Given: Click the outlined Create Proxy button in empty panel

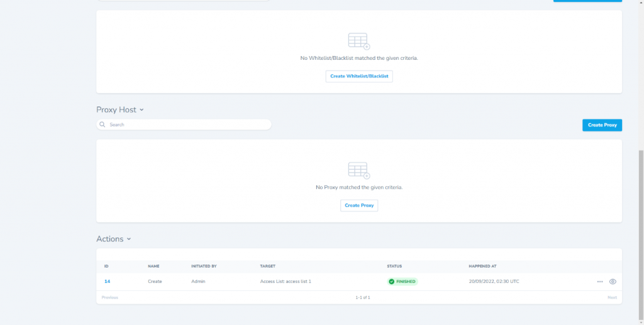Looking at the screenshot, I should point(359,205).
